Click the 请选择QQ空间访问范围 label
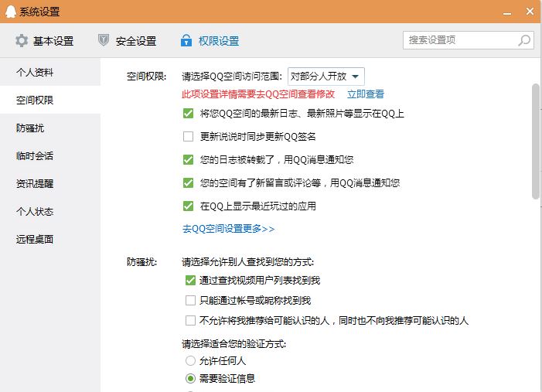The image size is (542, 392). tap(232, 77)
